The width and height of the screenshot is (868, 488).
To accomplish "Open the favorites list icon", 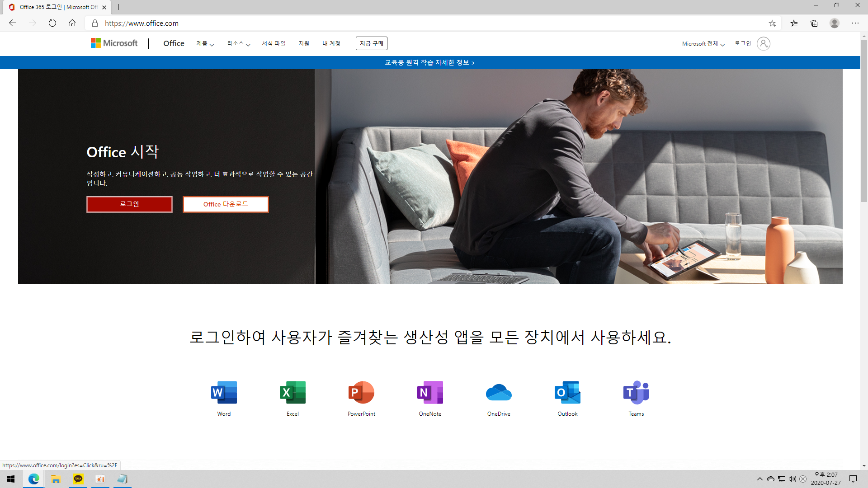I will pos(794,23).
